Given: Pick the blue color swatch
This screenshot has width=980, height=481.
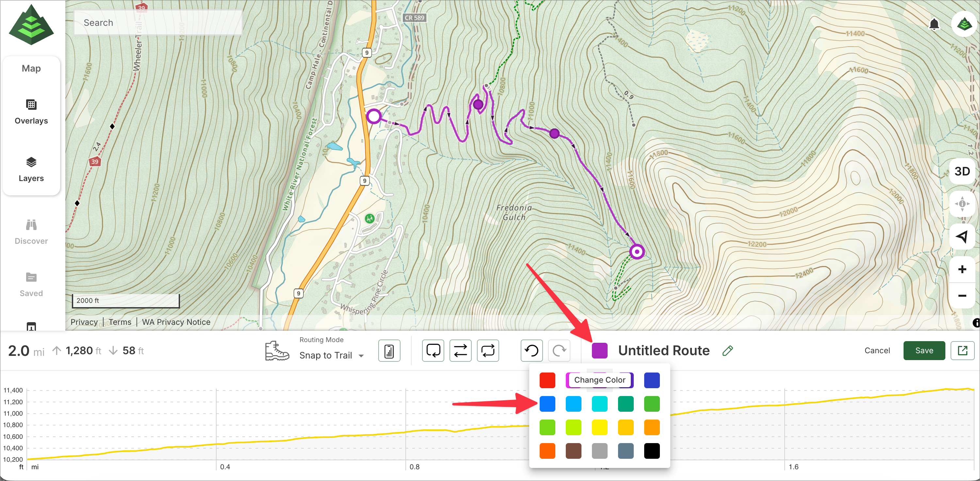Looking at the screenshot, I should tap(547, 404).
